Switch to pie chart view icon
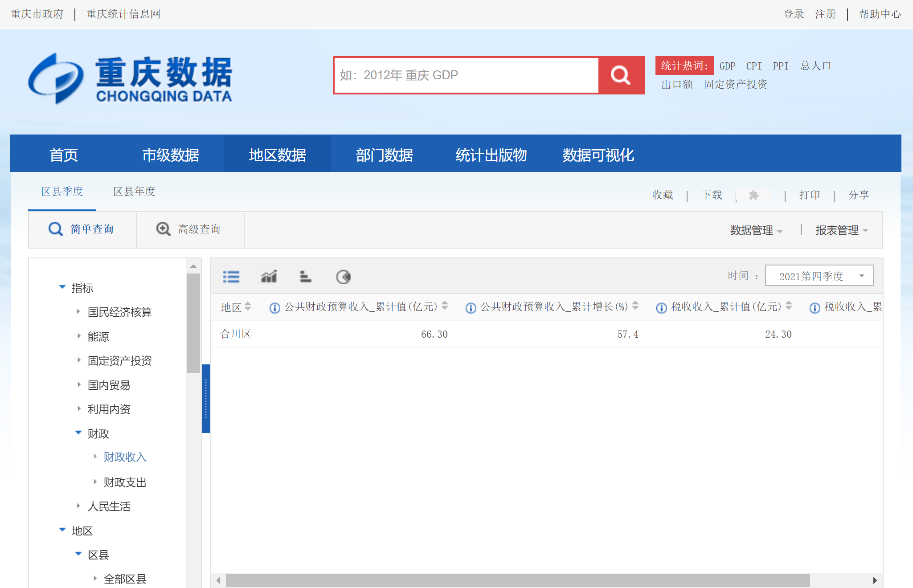Screen dimensions: 913x588 [x=343, y=277]
